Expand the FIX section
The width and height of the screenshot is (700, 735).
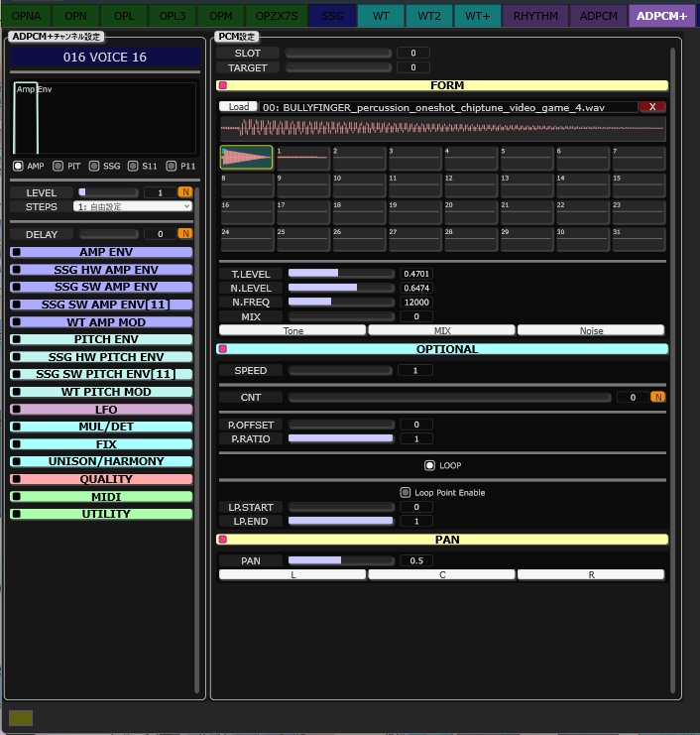101,444
